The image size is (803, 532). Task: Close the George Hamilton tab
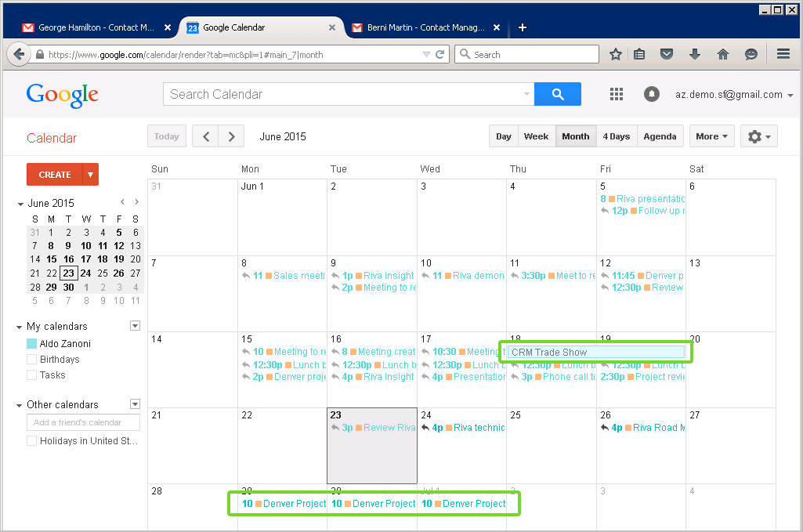168,27
